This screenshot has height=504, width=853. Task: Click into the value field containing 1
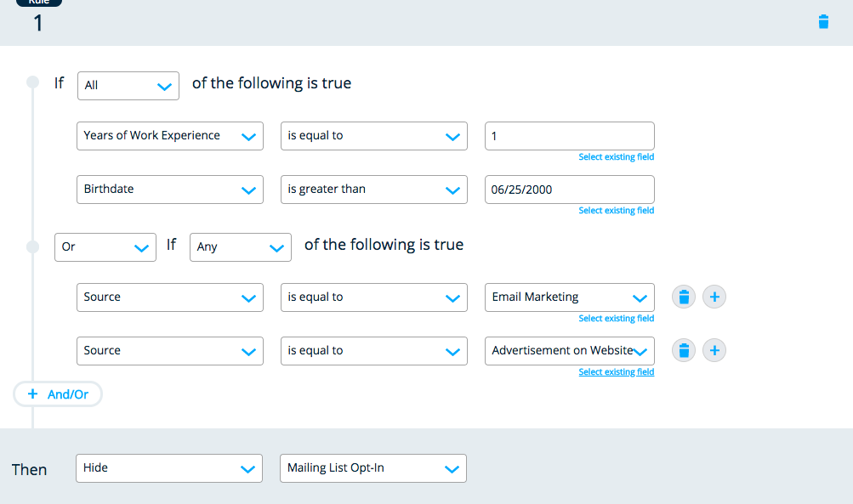click(569, 136)
